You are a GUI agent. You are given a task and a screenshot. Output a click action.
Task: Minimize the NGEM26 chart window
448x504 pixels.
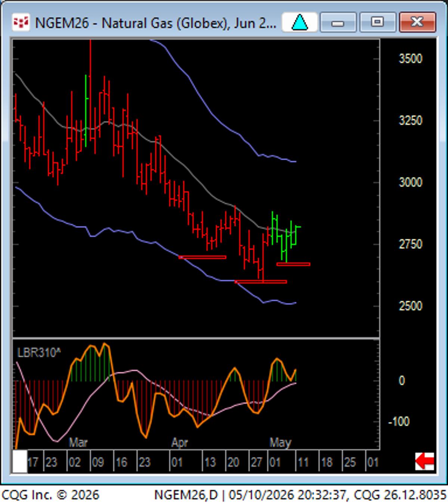pos(338,22)
